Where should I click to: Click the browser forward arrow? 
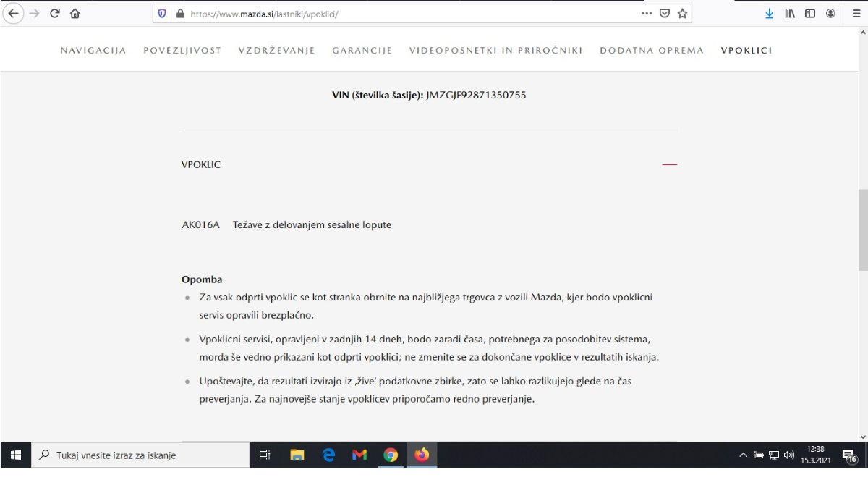point(34,13)
